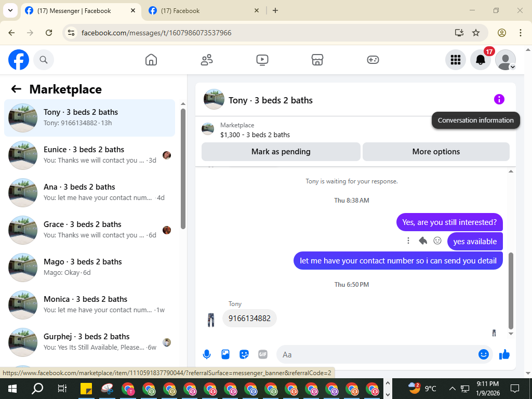Image resolution: width=532 pixels, height=399 pixels.
Task: Open the Gaming controller icon
Action: [x=373, y=60]
